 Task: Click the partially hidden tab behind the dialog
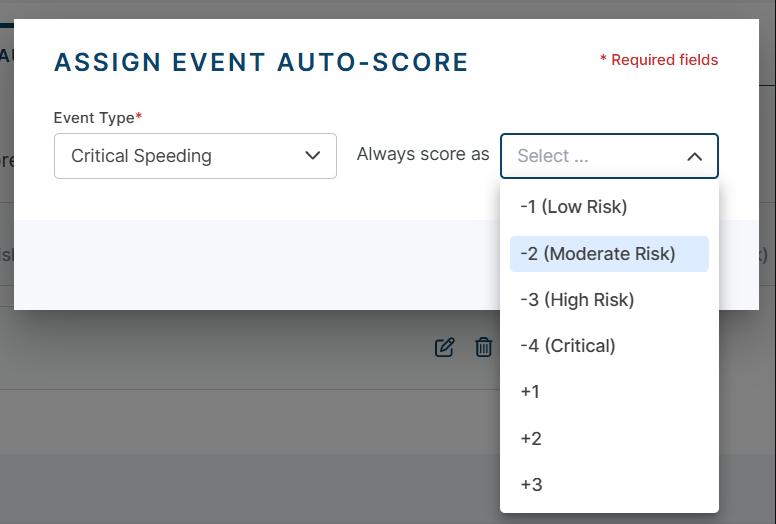point(6,54)
